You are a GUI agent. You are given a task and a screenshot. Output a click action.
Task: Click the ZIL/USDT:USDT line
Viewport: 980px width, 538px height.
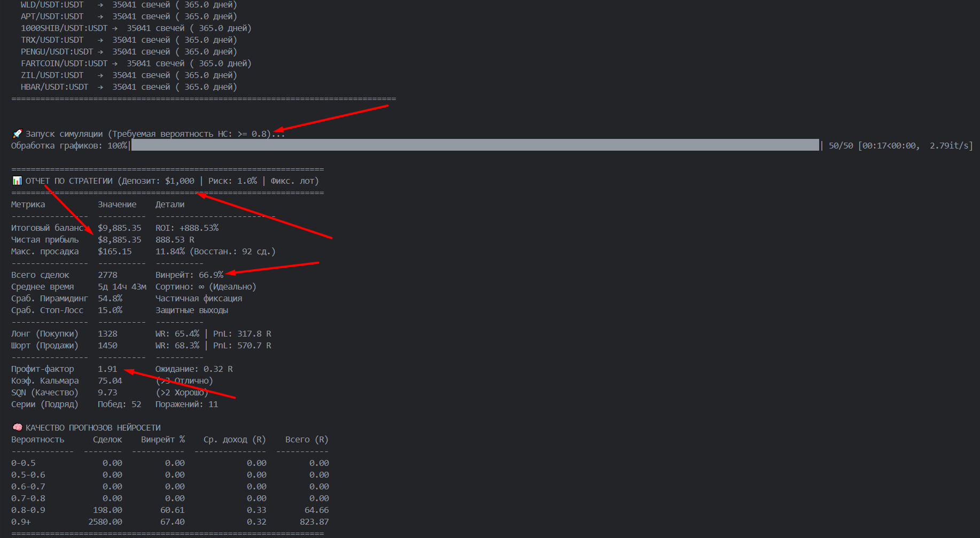coord(129,75)
